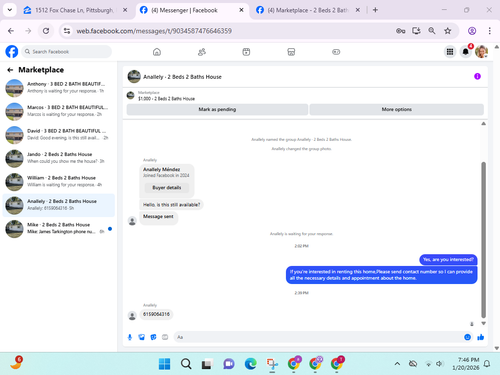
Task: Open the Gaming icon in top navigation
Action: pyautogui.click(x=336, y=52)
